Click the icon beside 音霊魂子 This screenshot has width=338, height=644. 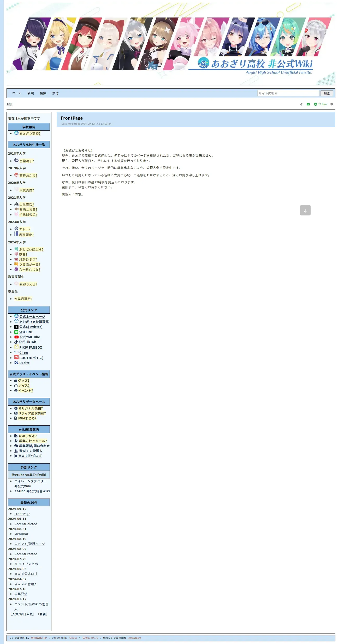[16, 160]
